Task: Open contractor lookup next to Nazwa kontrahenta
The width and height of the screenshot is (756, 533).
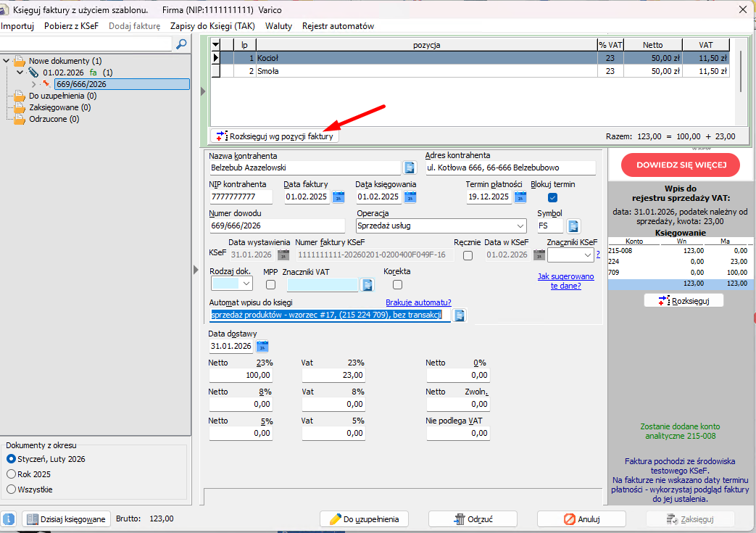Action: tap(410, 168)
